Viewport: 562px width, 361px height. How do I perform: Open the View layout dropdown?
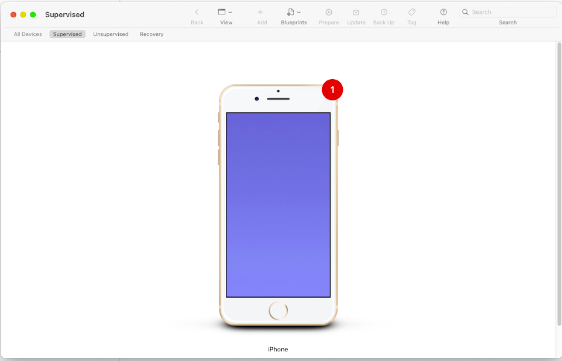225,12
